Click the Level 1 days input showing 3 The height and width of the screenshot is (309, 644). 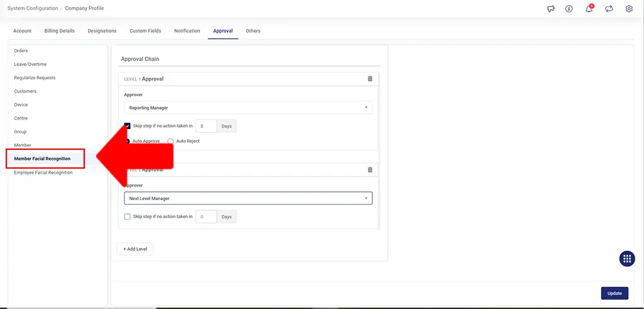(206, 126)
